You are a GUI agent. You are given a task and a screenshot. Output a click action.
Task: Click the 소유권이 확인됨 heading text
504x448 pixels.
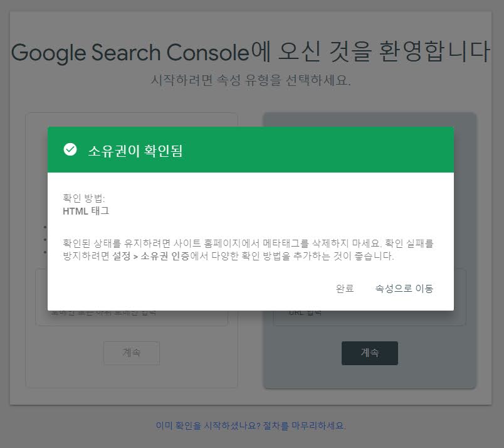point(135,151)
